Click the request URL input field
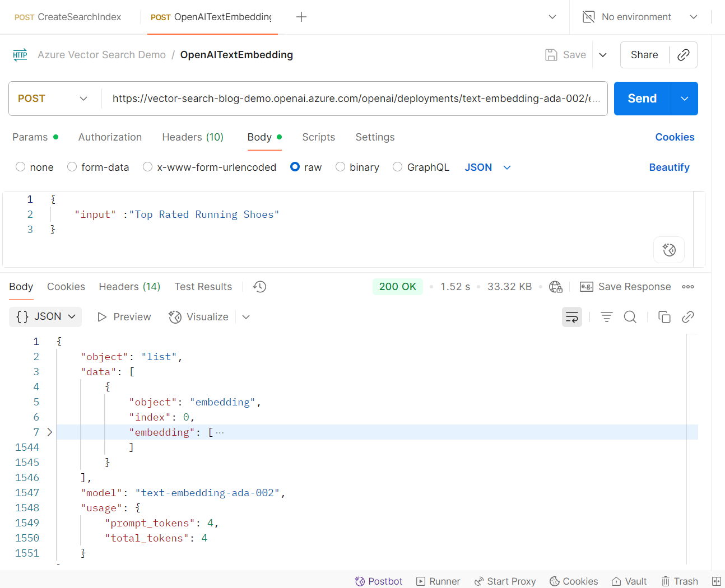This screenshot has width=725, height=588. pos(356,99)
